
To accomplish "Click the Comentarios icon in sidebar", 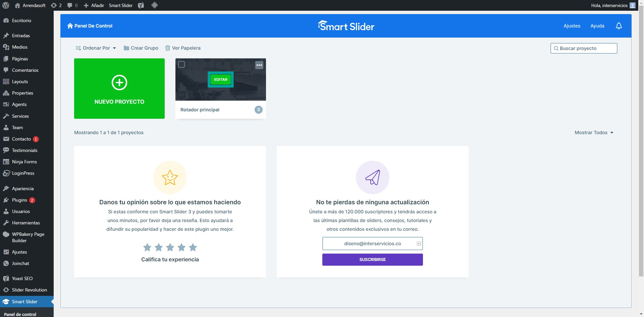I will click(6, 70).
